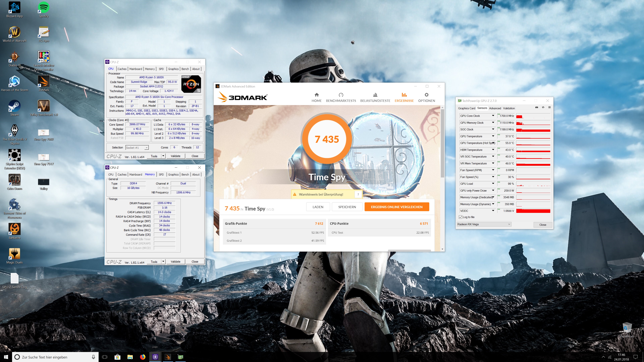Take a GPU-Z screenshot with the camera icon
The width and height of the screenshot is (644, 362).
[x=536, y=107]
